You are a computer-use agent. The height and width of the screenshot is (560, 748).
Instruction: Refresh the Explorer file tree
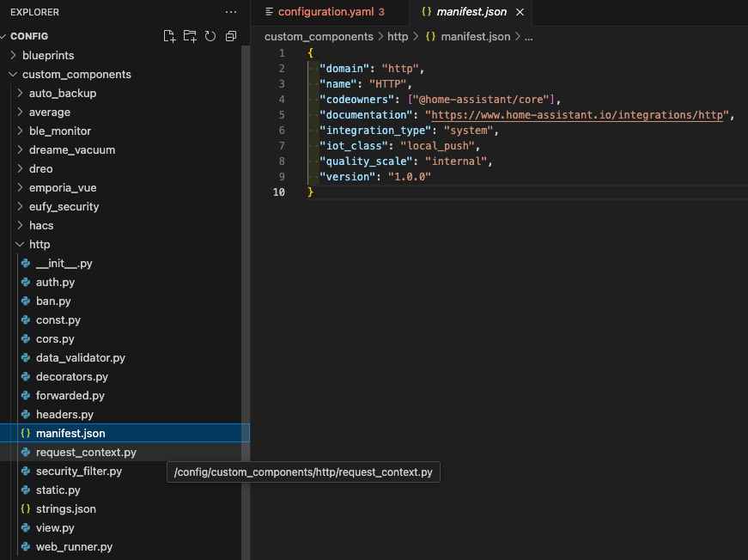coord(210,36)
